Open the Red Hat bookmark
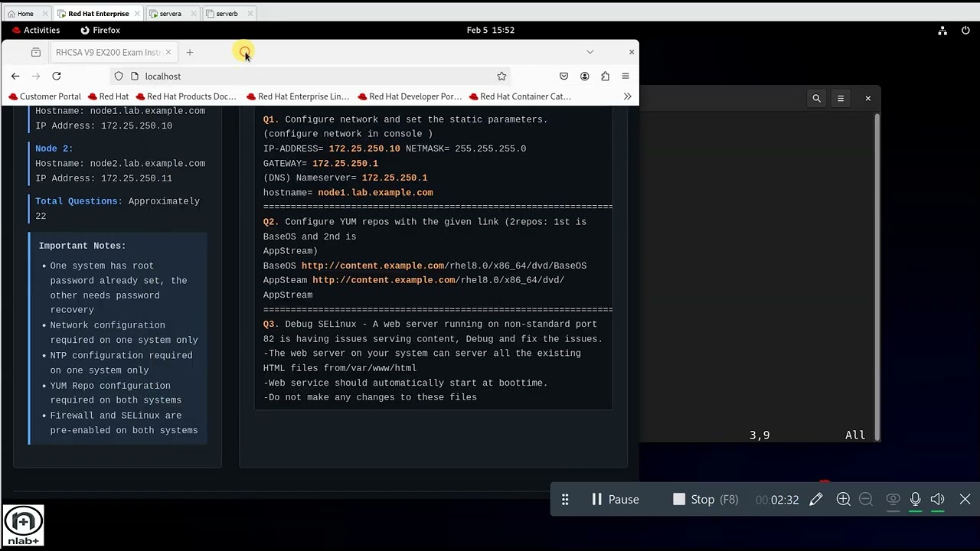Screen dimensions: 980x551 point(108,96)
